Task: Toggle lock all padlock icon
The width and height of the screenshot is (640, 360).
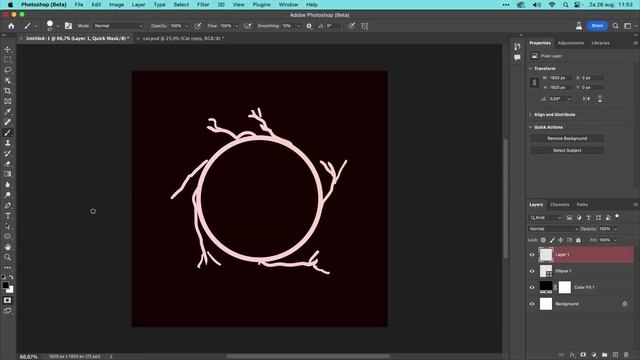Action: click(x=578, y=240)
